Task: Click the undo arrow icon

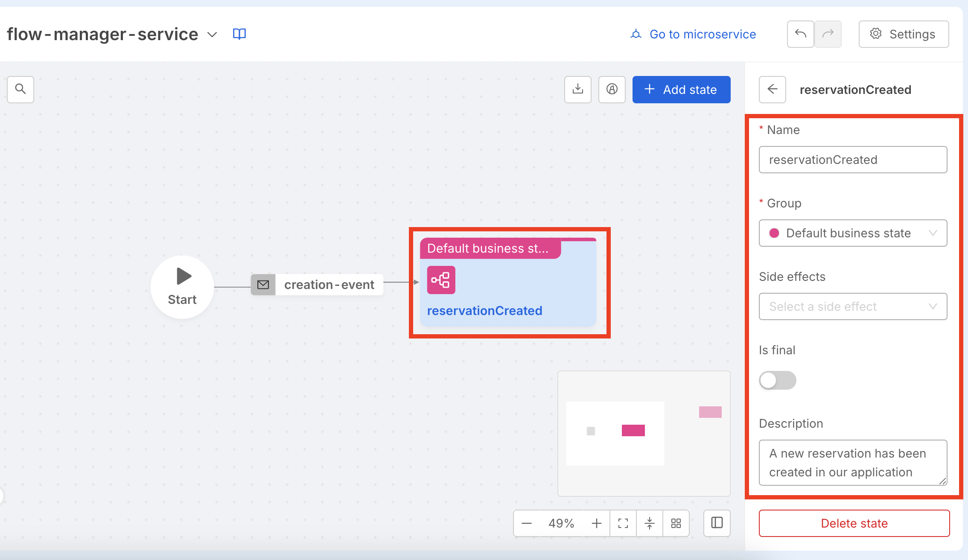Action: [x=800, y=34]
